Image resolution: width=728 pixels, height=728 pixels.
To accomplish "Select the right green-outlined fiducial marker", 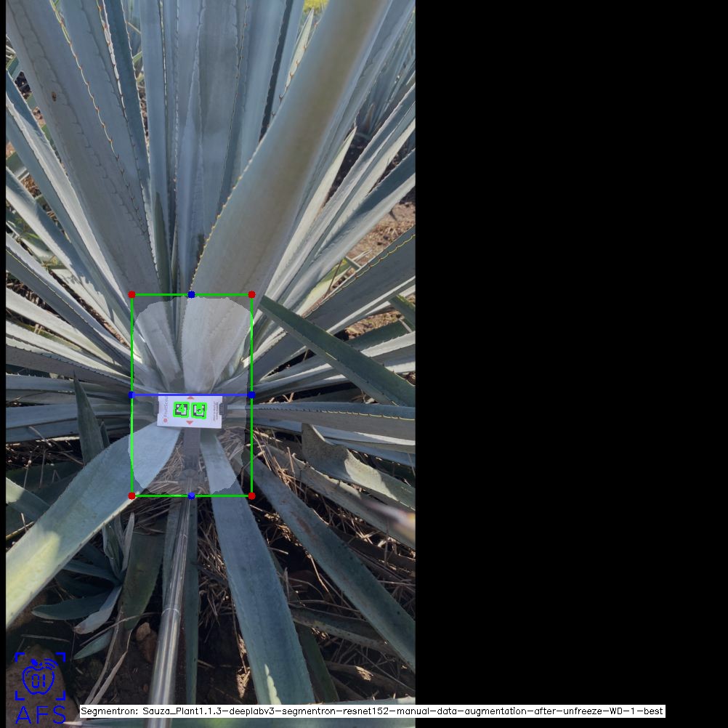I will pyautogui.click(x=199, y=411).
